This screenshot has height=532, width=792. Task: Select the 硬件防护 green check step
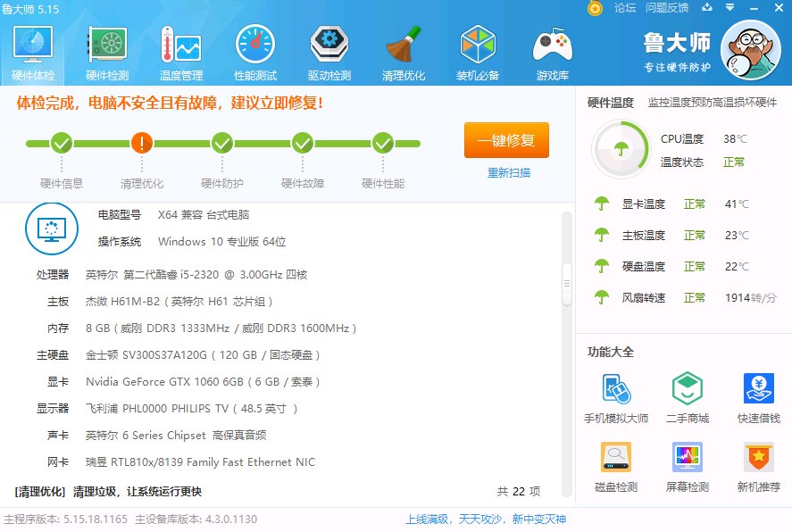pyautogui.click(x=222, y=144)
